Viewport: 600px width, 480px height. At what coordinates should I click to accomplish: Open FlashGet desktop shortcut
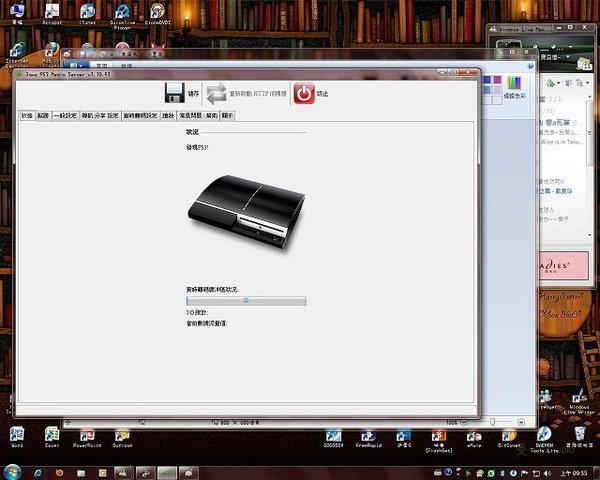[439, 441]
